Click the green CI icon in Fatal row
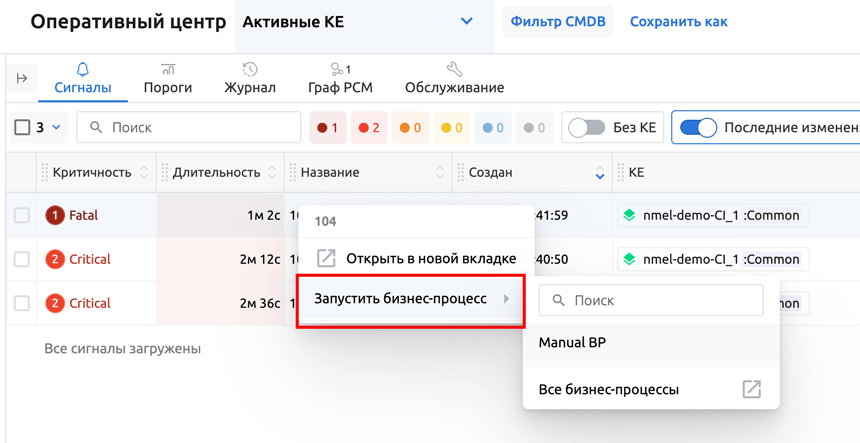The image size is (860, 443). tap(629, 215)
